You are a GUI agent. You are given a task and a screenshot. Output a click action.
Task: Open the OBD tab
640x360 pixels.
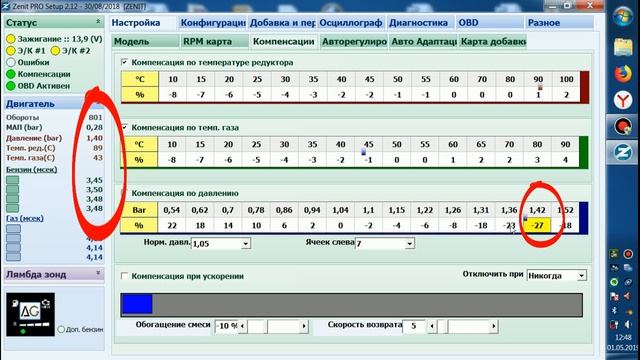click(490, 23)
